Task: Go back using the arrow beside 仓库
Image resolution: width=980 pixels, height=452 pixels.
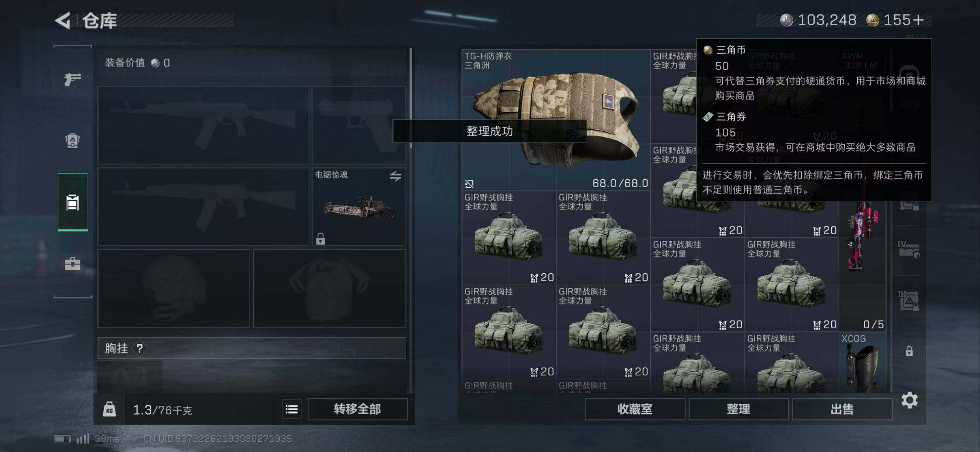Action: click(x=63, y=20)
